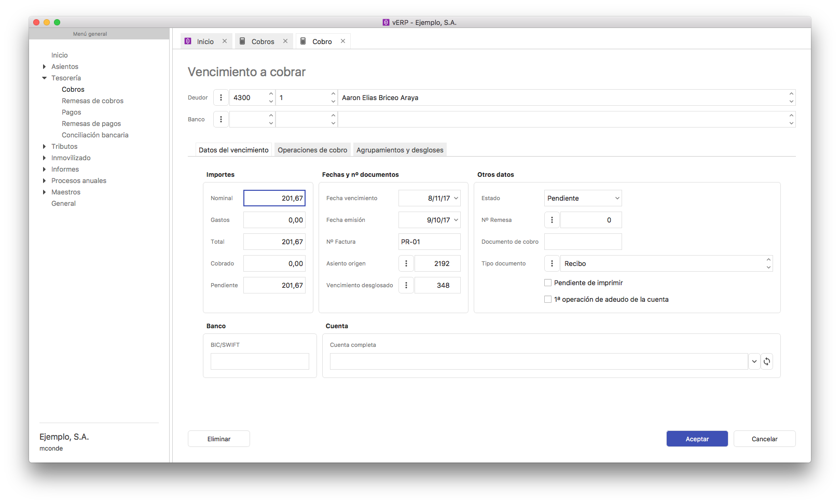Image resolution: width=840 pixels, height=504 pixels.
Task: Click the three-dot menu next to Deudor
Action: [x=221, y=97]
